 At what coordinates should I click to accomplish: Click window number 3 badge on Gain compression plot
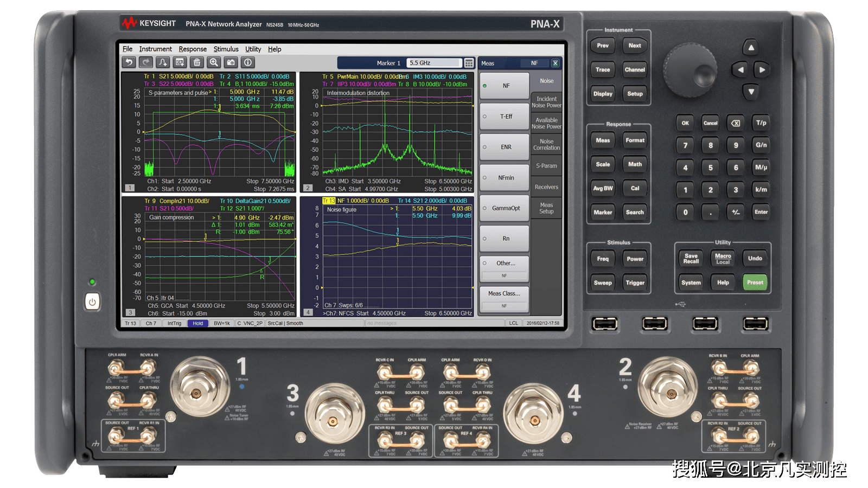[130, 312]
